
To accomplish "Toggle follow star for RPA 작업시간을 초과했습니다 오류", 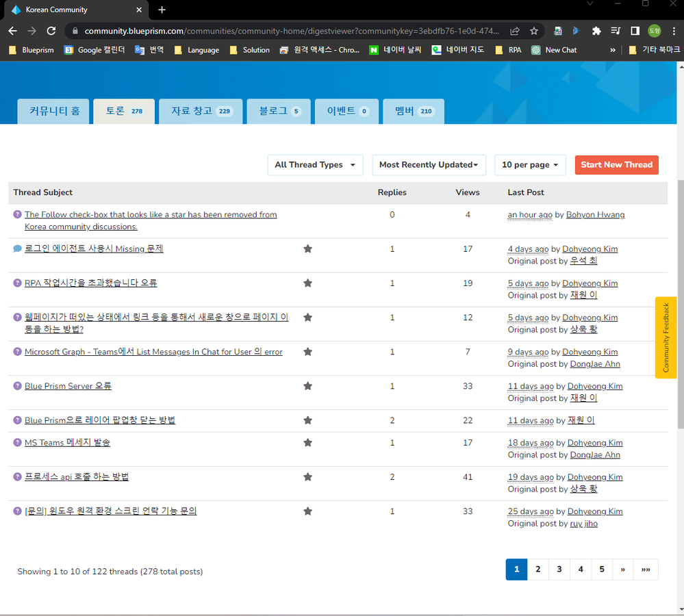I will 307,283.
